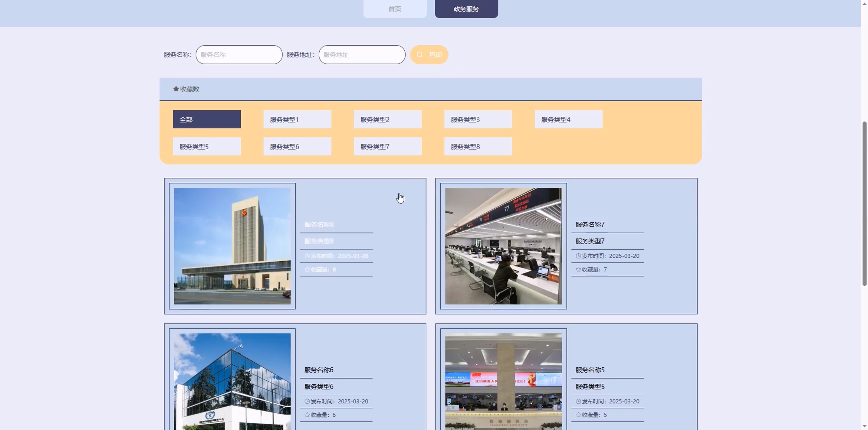This screenshot has width=868, height=430.
Task: Filter by 服务类型1
Action: (297, 119)
